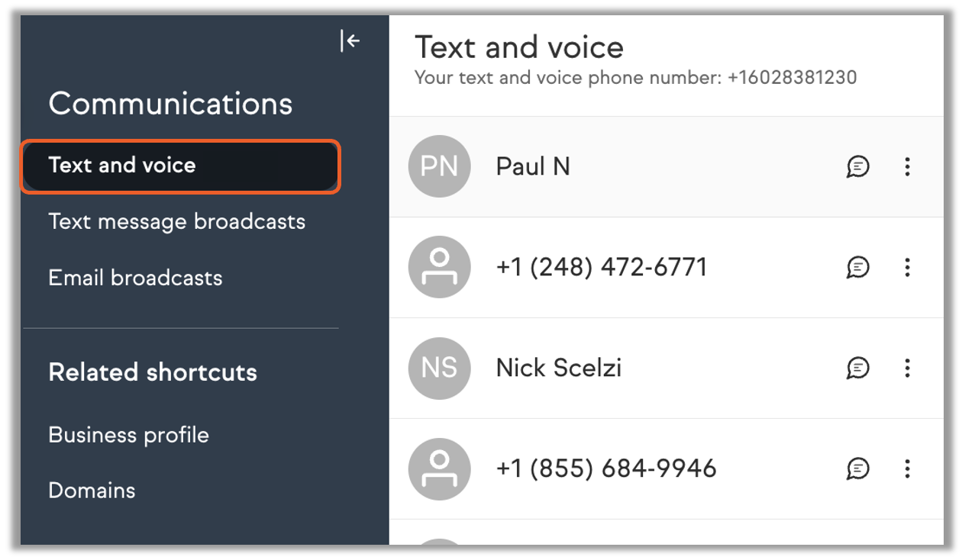Open the Business profile shortcut
Screen dimensions: 962x560
coord(128,435)
